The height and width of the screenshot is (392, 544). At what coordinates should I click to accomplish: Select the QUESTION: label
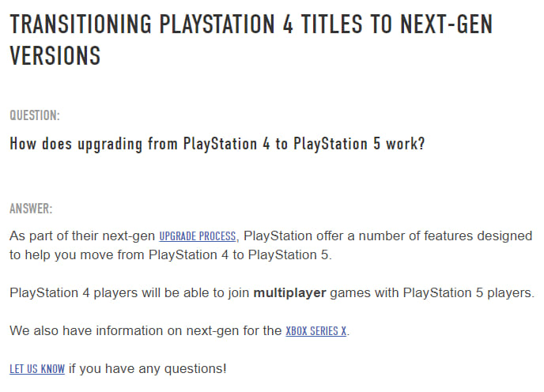[35, 115]
